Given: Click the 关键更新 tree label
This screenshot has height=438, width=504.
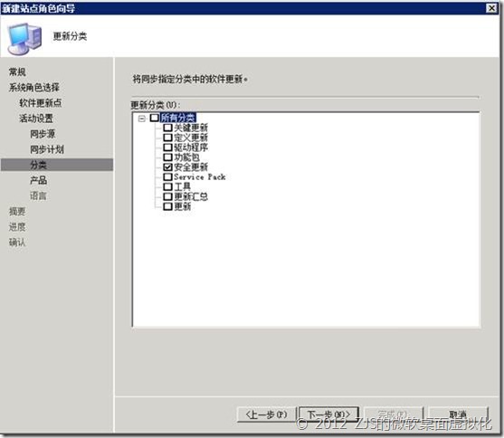Looking at the screenshot, I should pyautogui.click(x=191, y=128).
